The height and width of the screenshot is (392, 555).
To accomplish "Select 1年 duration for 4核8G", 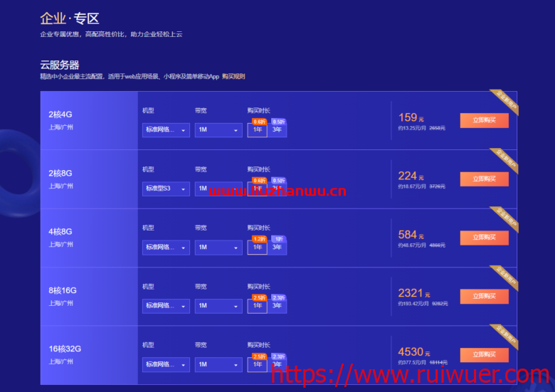I will 258,248.
